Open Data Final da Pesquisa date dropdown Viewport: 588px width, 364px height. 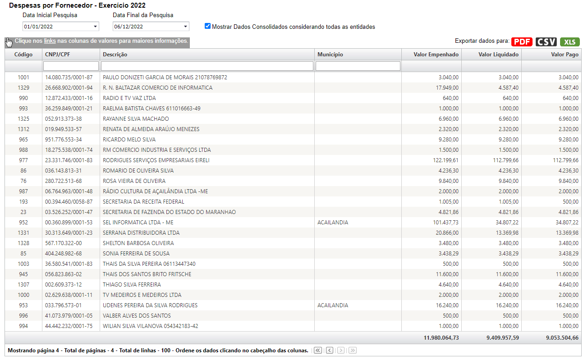(185, 27)
